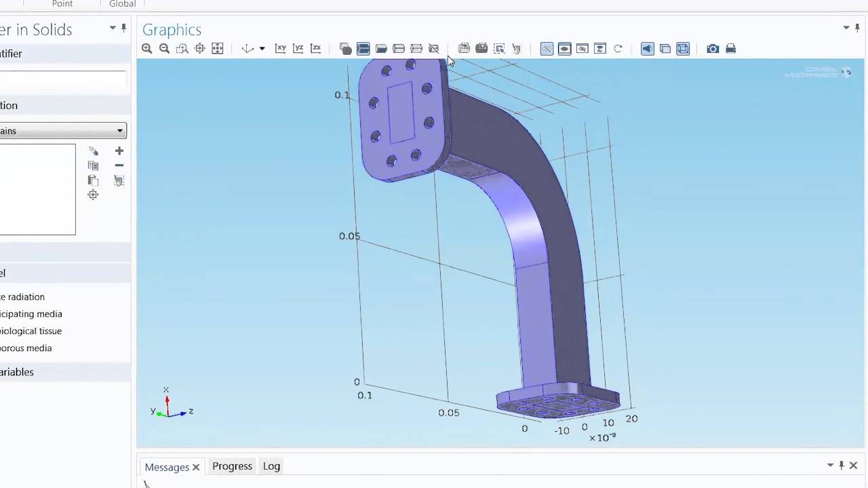Image resolution: width=868 pixels, height=488 pixels.
Task: Open the Messages window position menu arrow
Action: point(830,465)
